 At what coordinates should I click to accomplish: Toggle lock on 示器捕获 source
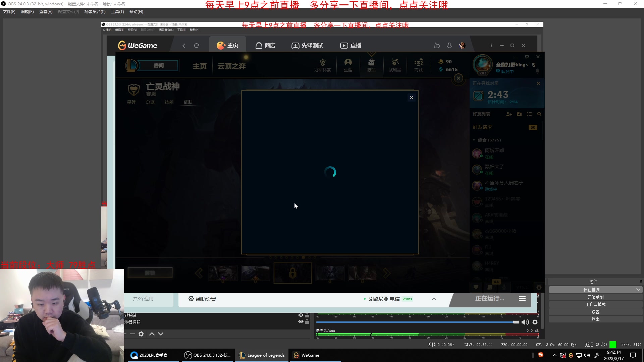point(307,322)
